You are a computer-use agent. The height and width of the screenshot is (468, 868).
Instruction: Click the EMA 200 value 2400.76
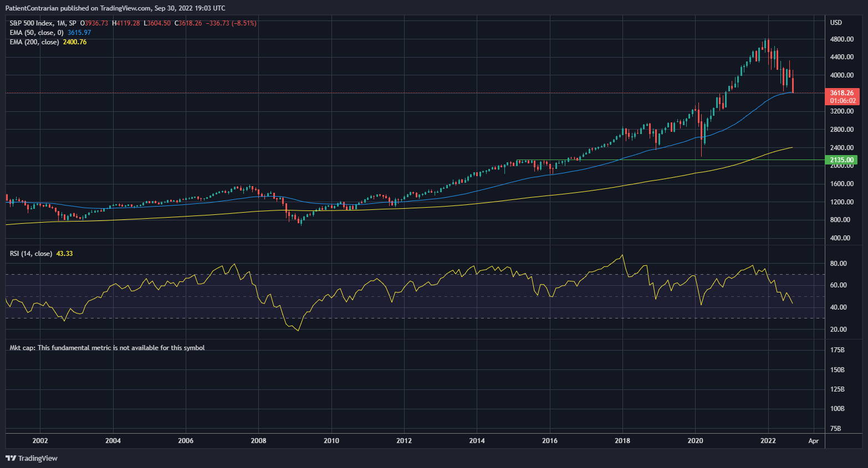coord(74,42)
